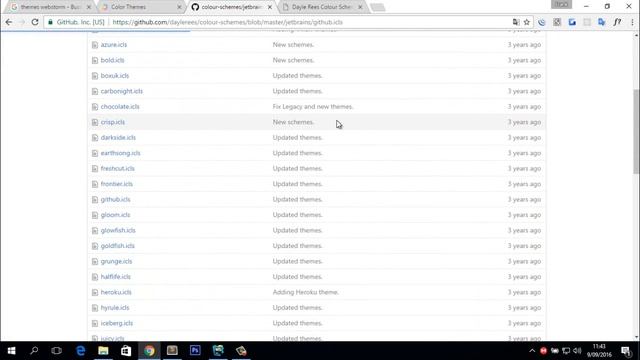The height and width of the screenshot is (360, 640).
Task: Select the hyrule.icls file
Action: coord(115,308)
